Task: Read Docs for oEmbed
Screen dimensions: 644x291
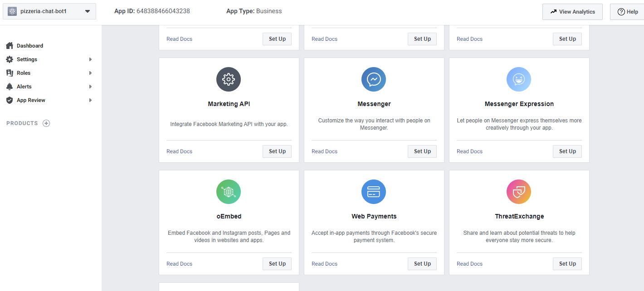Action: point(179,264)
